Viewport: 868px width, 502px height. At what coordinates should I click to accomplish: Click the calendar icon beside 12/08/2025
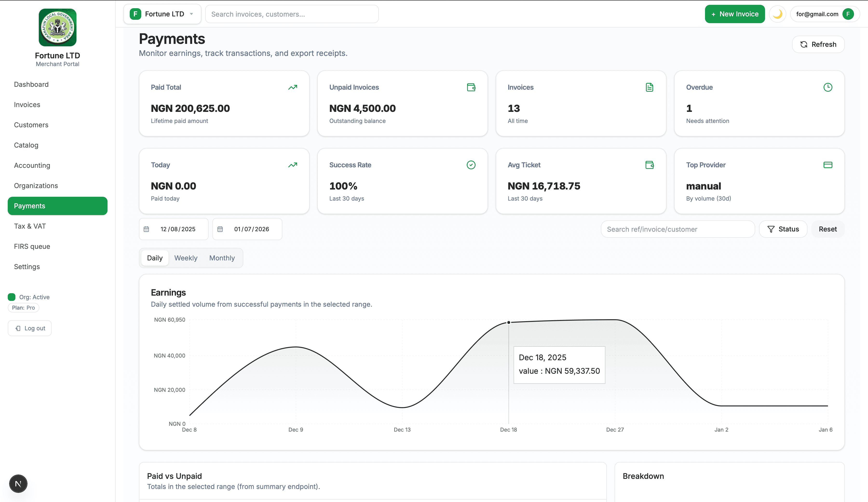click(146, 229)
